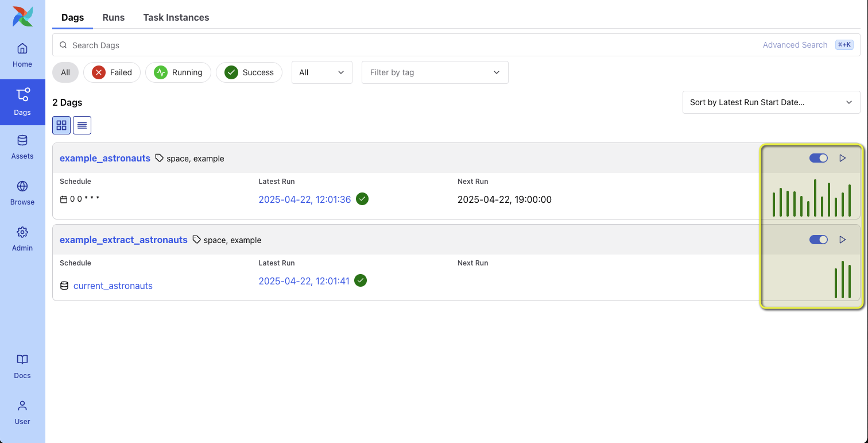Go to Home in sidebar
The width and height of the screenshot is (868, 443).
coord(22,55)
